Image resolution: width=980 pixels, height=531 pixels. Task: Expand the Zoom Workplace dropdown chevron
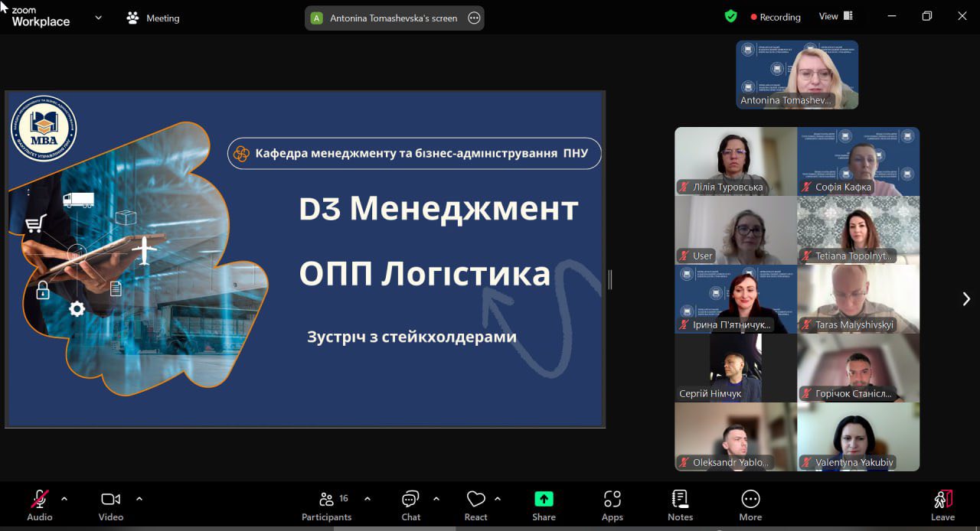98,18
